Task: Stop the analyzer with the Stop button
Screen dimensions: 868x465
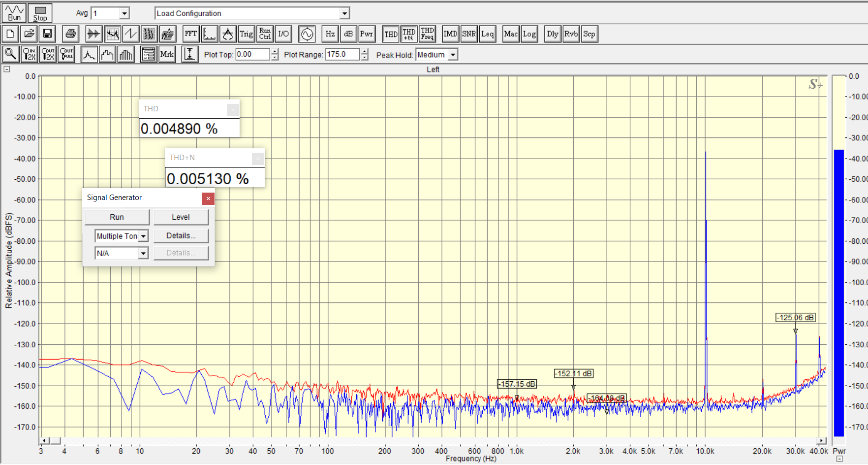Action: pos(40,13)
